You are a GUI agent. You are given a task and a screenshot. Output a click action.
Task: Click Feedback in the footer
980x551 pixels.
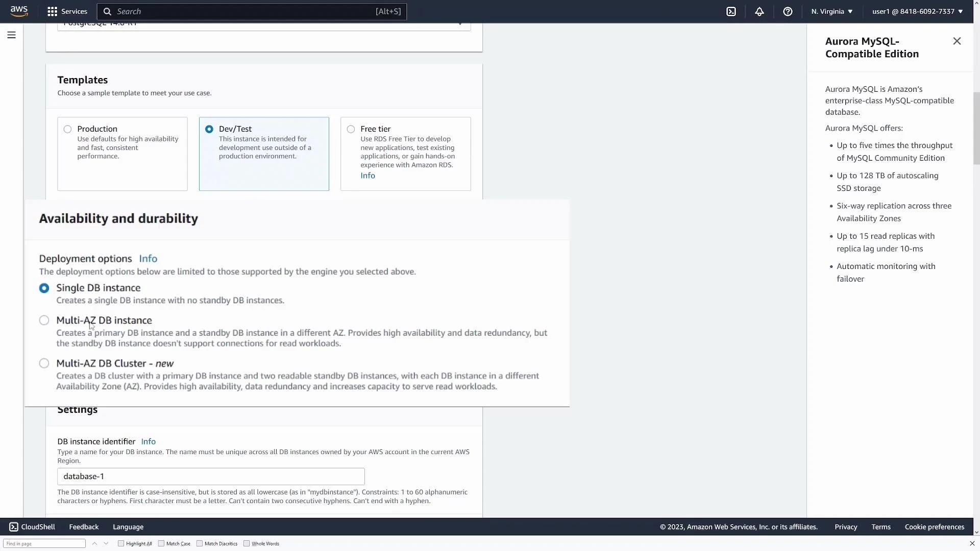83,527
